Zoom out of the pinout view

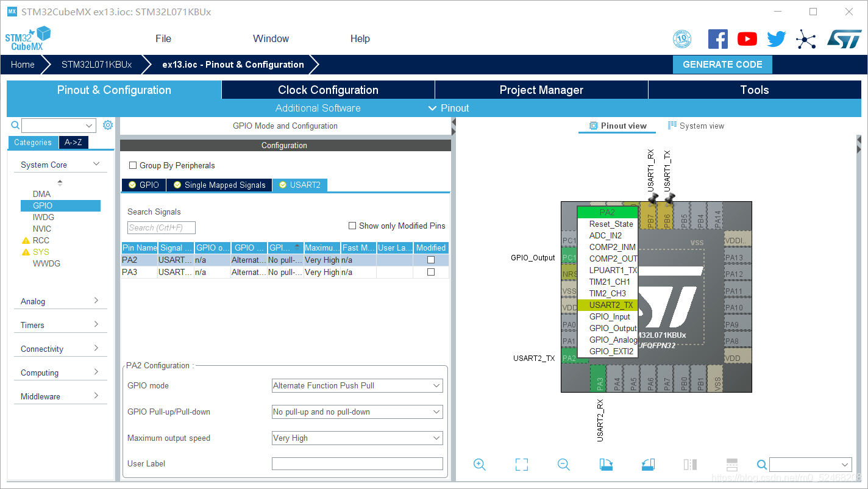point(564,465)
